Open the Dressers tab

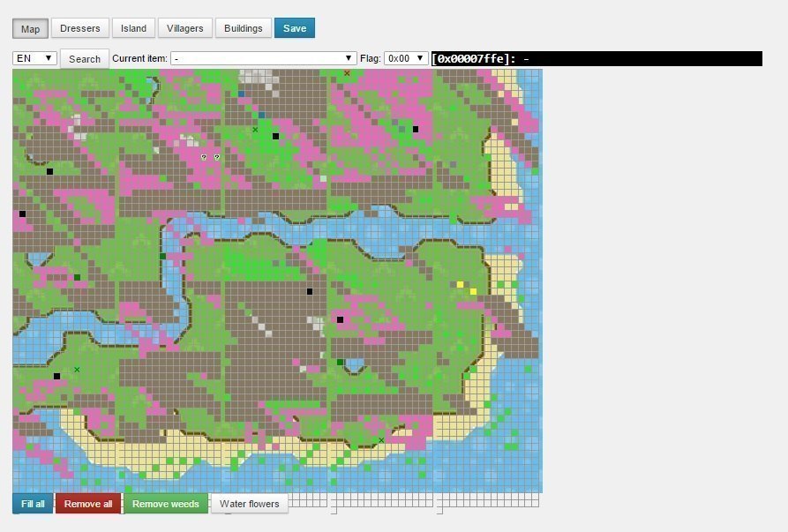80,28
